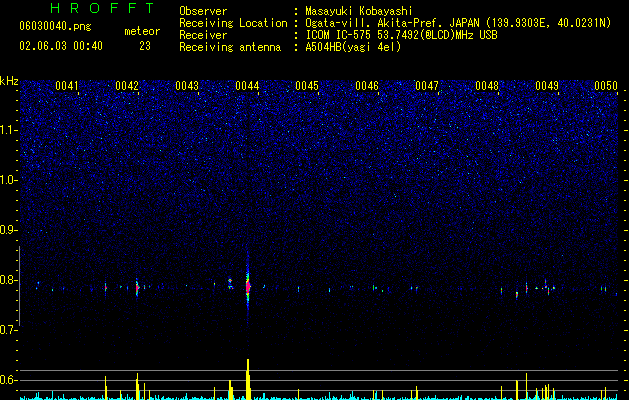Click the 0048 time marker
Viewport: 629px width, 400px height.
click(x=487, y=86)
